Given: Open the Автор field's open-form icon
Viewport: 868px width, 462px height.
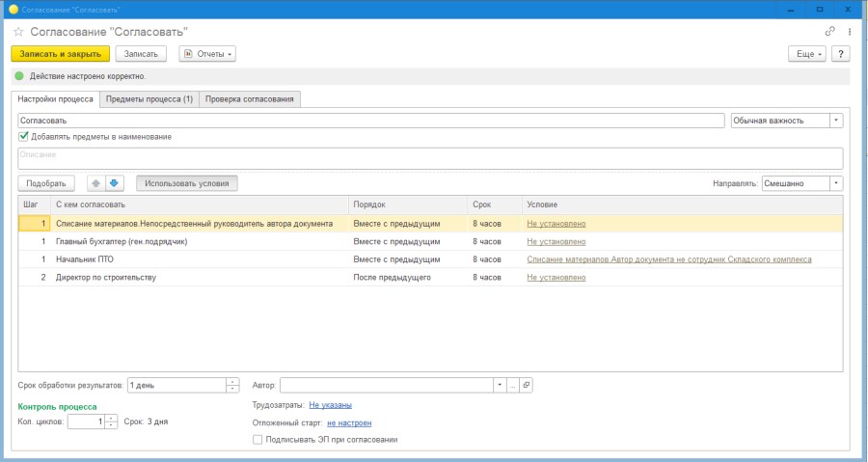Looking at the screenshot, I should (526, 385).
